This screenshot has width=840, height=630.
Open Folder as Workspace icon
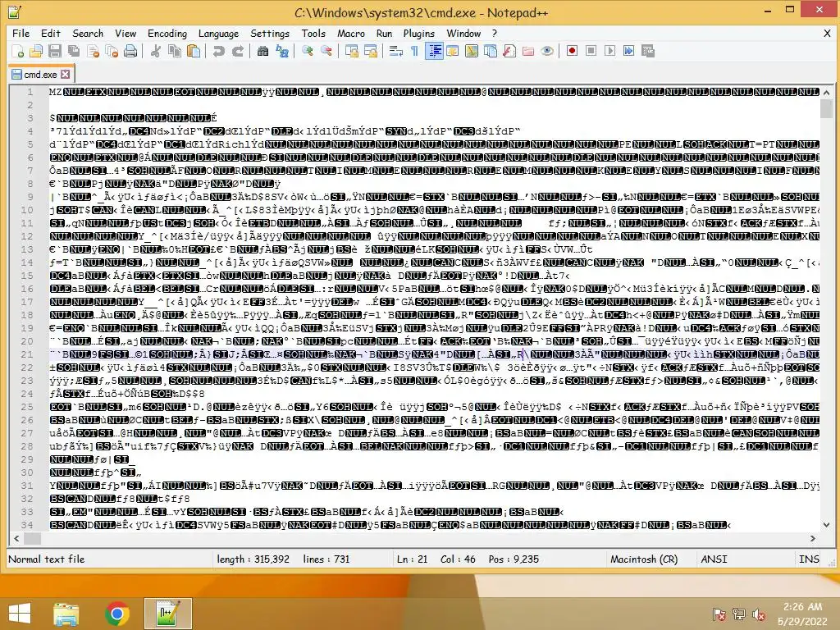[528, 51]
